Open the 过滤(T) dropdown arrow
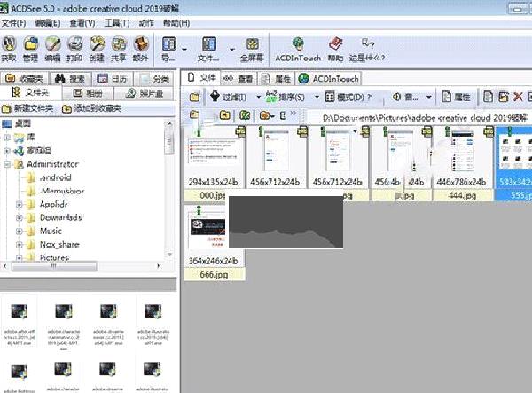The image size is (532, 393). [x=259, y=97]
